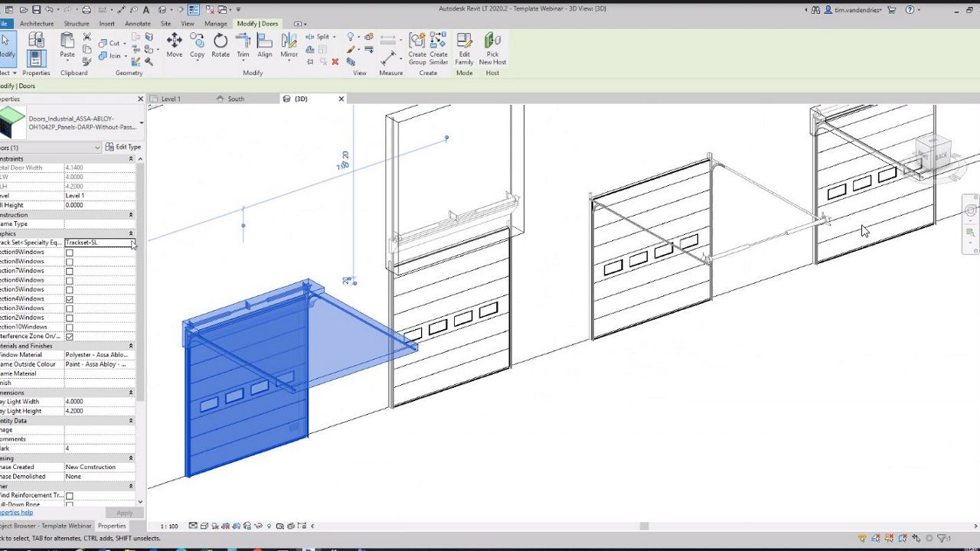Toggle the Interference Zone On/Off checkbox

70,337
